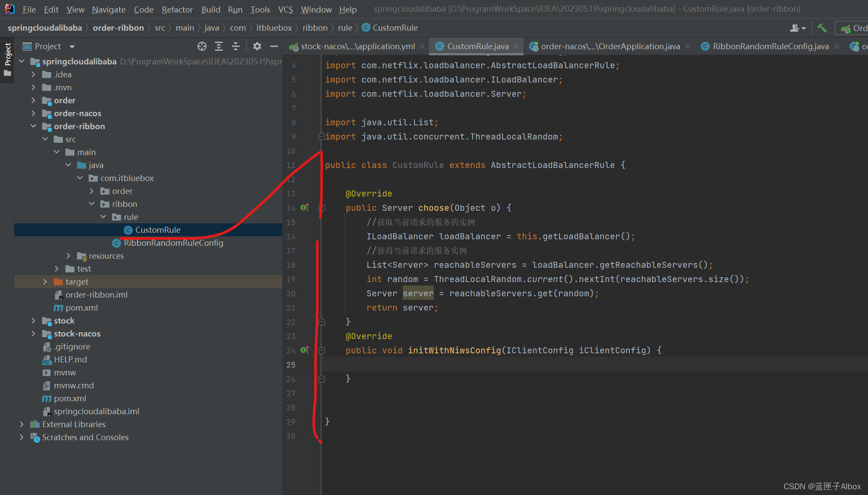Image resolution: width=868 pixels, height=495 pixels.
Task: Fold the initWithNiwsConfig method at line 24
Action: tap(322, 350)
